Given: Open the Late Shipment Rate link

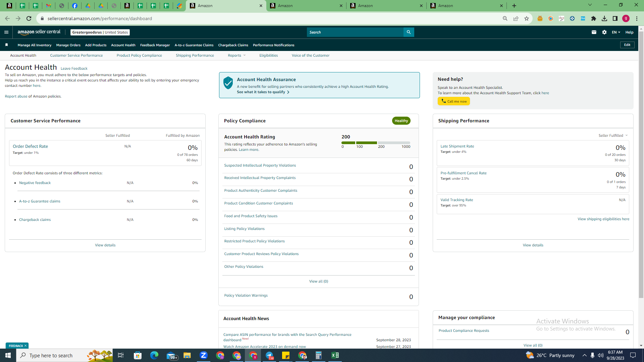Looking at the screenshot, I should (x=457, y=146).
